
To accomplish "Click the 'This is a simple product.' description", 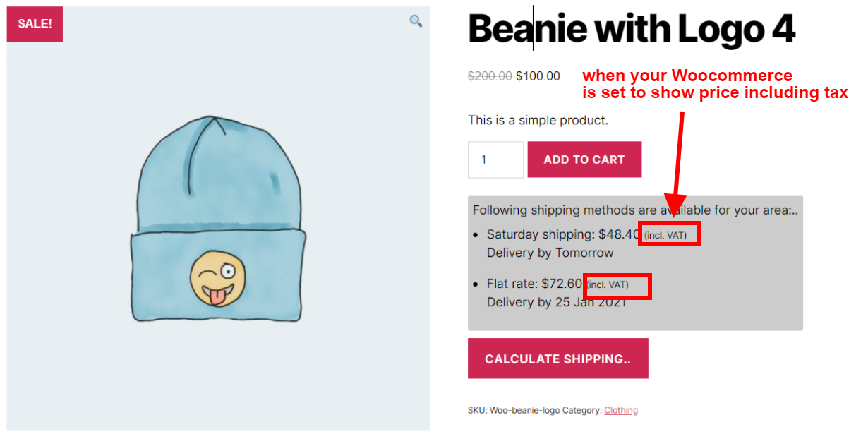I will pos(538,120).
